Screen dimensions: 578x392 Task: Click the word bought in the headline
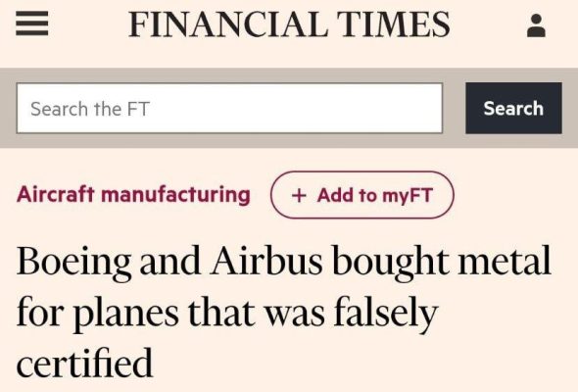click(390, 263)
